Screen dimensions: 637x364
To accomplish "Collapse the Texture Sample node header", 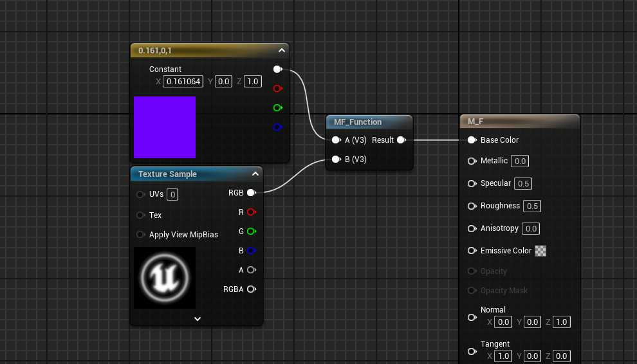I will click(x=255, y=174).
